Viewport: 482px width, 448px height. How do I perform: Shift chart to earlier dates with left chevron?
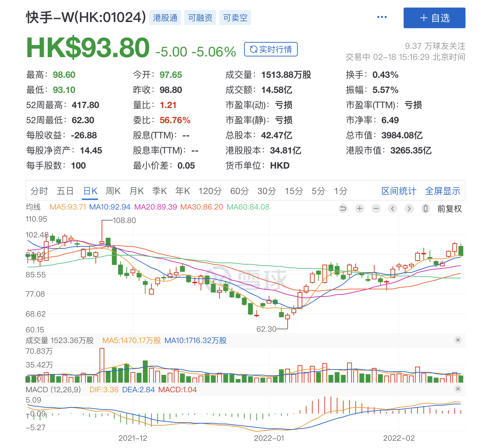[393, 209]
